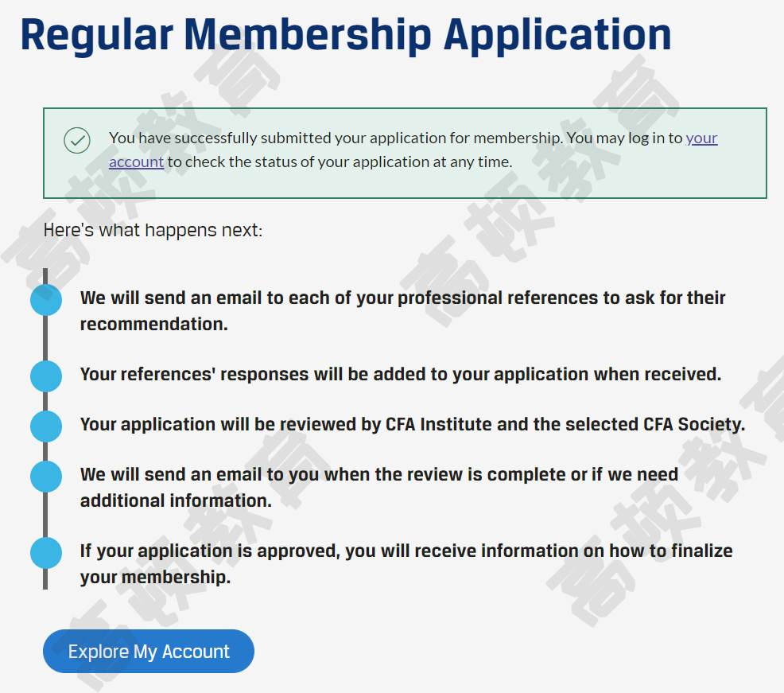The image size is (784, 693).
Task: Click the additional information step text
Action: (379, 488)
